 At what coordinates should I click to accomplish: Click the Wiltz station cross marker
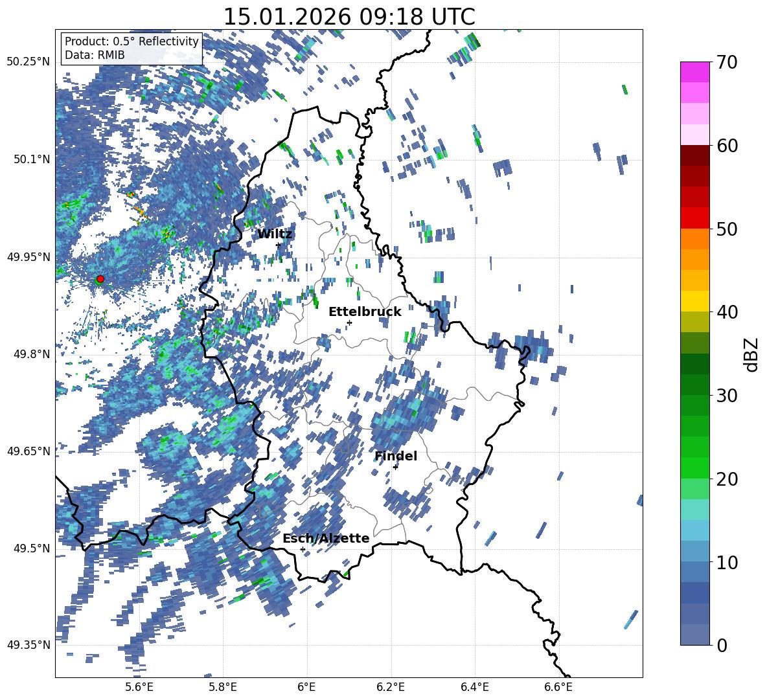click(x=279, y=245)
